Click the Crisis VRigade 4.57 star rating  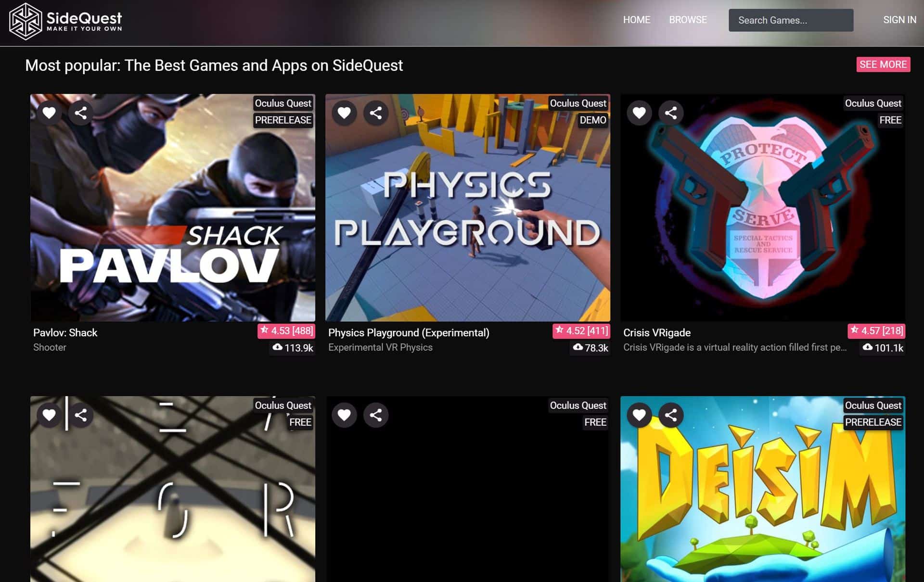click(x=876, y=331)
